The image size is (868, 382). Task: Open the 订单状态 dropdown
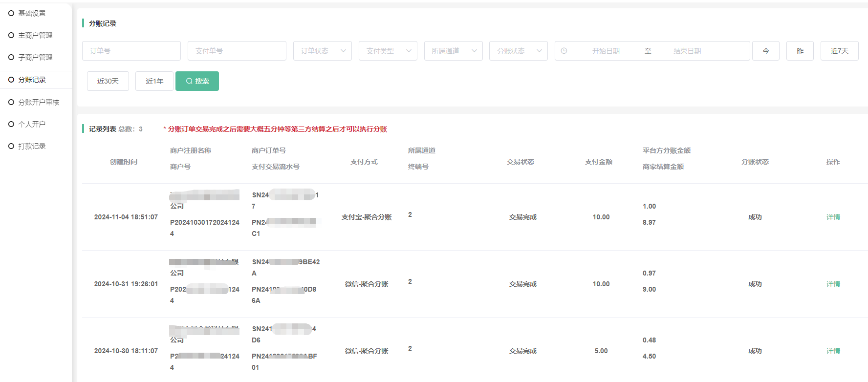(x=322, y=51)
